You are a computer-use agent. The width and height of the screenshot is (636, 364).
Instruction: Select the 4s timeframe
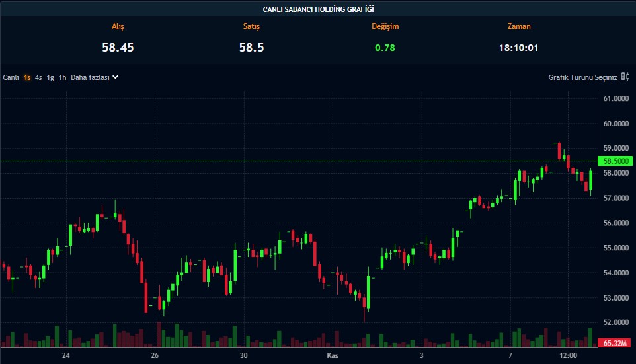[38, 77]
